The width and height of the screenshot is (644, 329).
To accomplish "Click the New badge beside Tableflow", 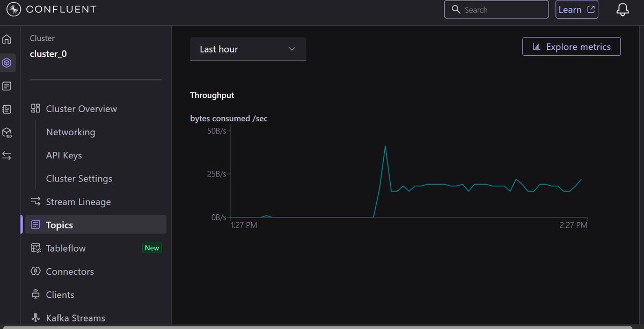I will (152, 248).
